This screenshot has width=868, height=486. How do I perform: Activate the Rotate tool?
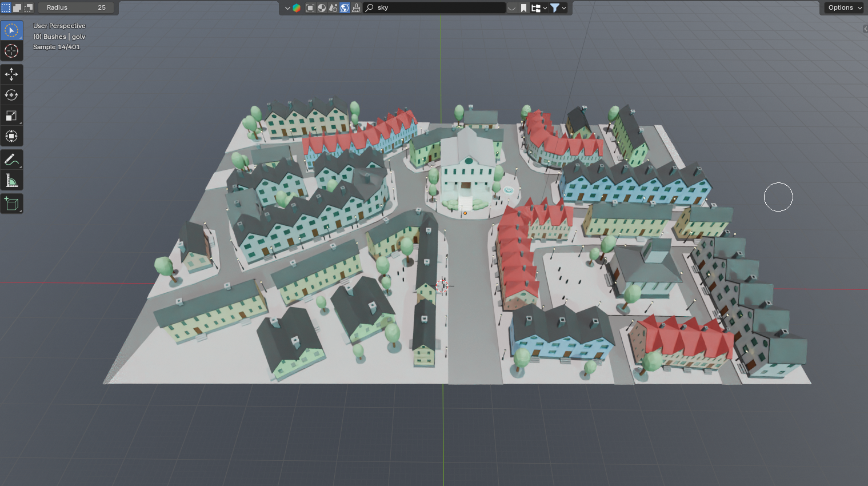click(11, 95)
